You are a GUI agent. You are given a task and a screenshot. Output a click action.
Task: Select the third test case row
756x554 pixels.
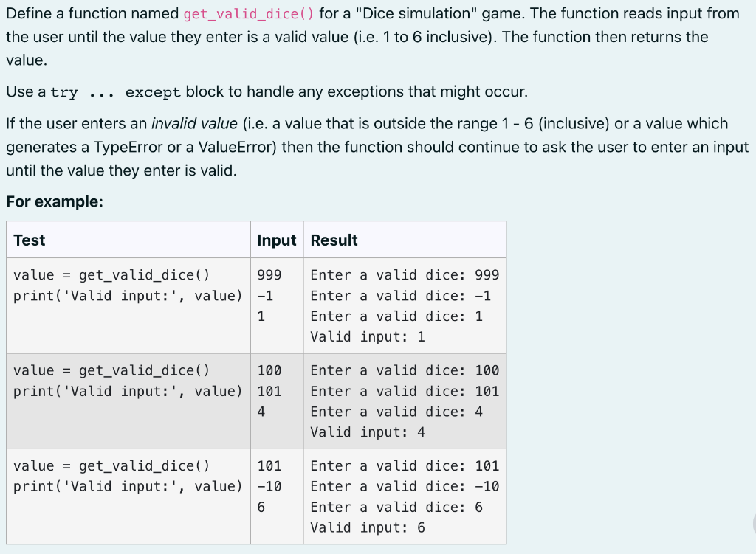point(255,496)
